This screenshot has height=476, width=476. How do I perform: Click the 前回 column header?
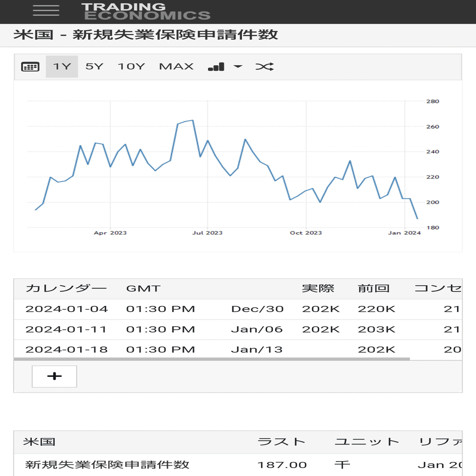[x=374, y=288]
